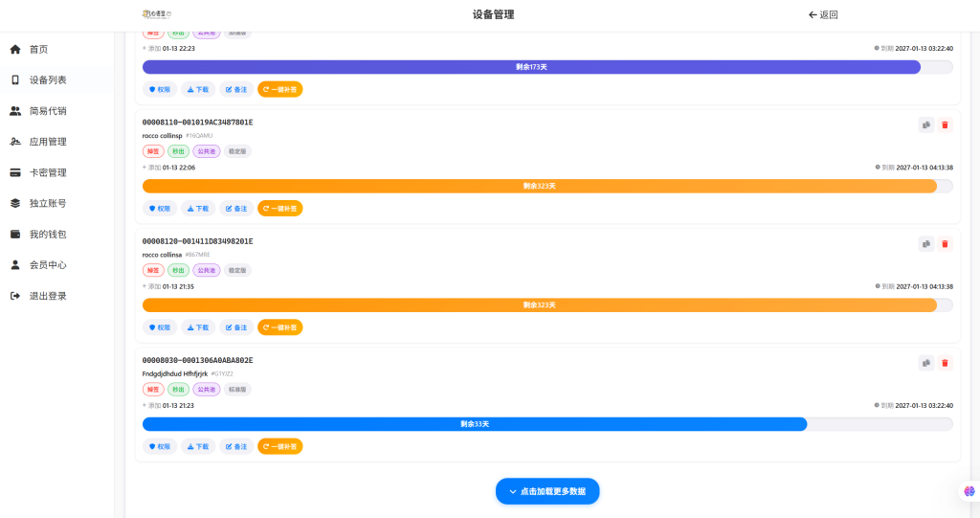980x518 pixels.
Task: Open 首页 from the sidebar
Action: click(38, 50)
